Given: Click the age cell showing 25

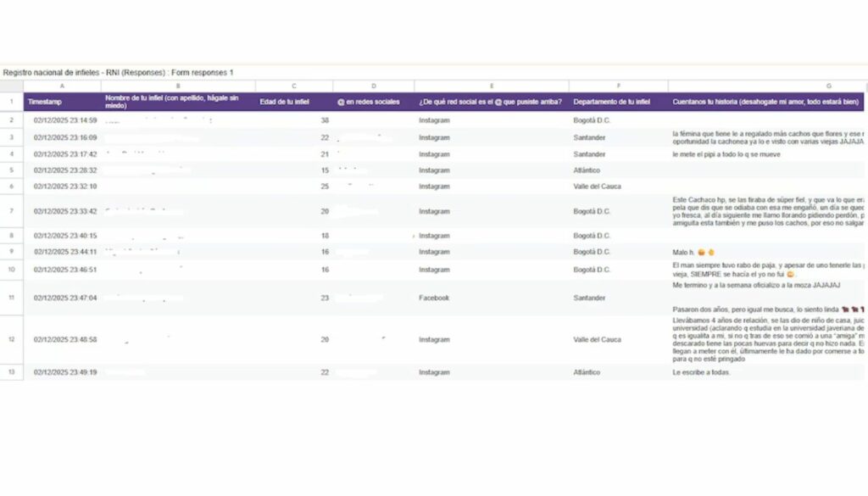Looking at the screenshot, I should click(x=325, y=187).
